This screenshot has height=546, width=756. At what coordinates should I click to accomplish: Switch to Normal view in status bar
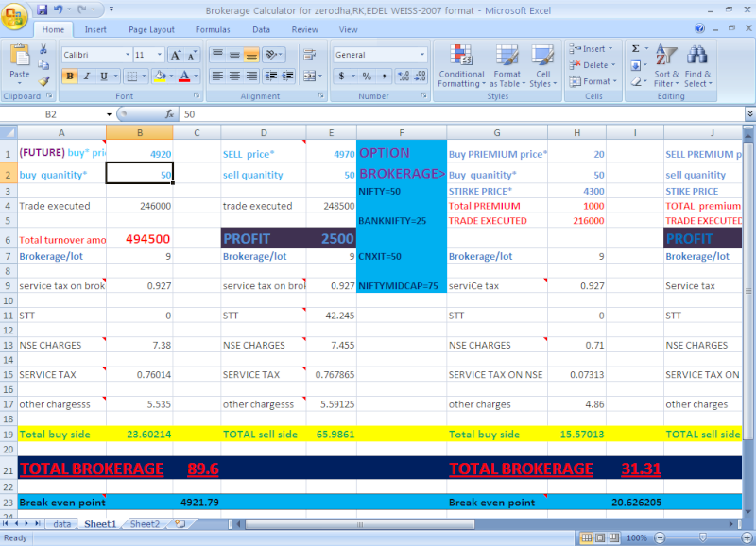(586, 537)
